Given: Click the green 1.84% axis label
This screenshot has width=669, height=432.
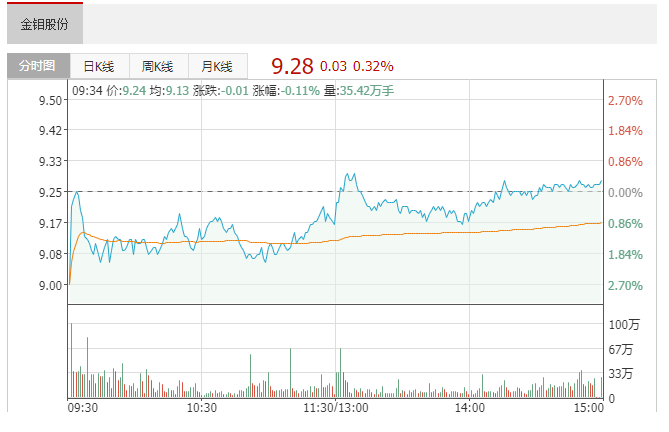Looking at the screenshot, I should (624, 255).
